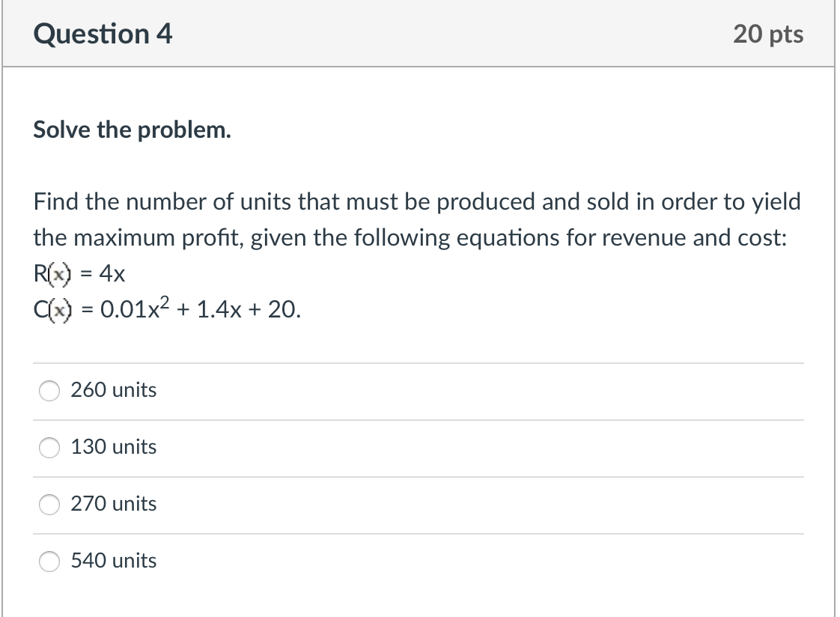This screenshot has width=840, height=617.
Task: Click the '1.4x + 20.' part of cost equation
Action: (x=249, y=309)
